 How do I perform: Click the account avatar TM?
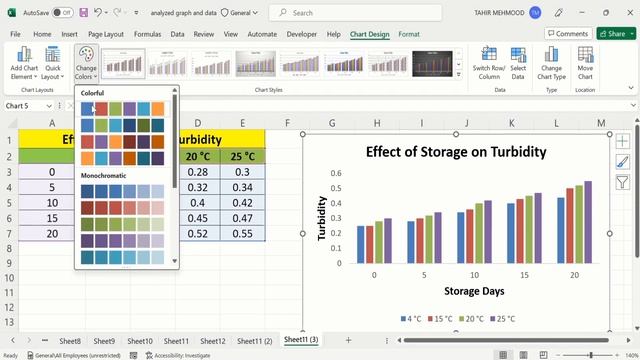click(x=535, y=13)
